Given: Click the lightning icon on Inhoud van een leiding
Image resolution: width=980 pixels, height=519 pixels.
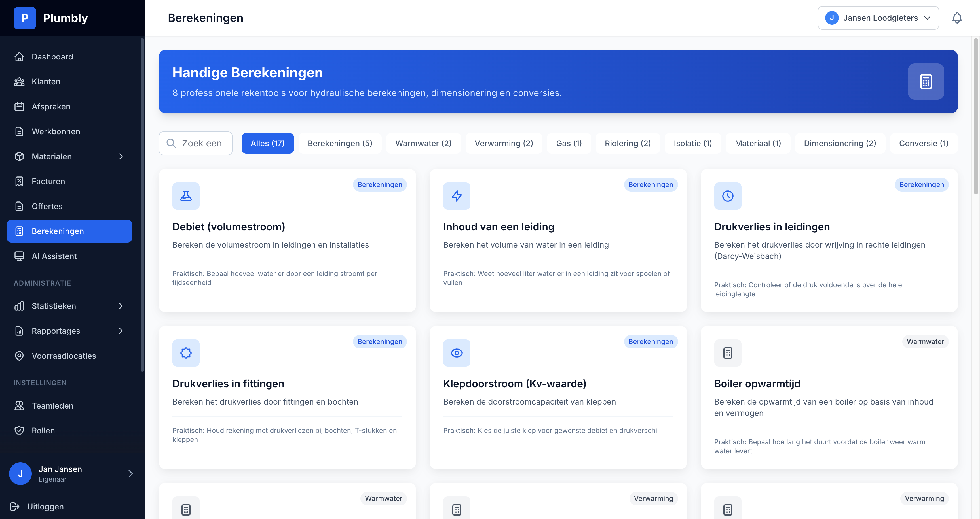Looking at the screenshot, I should coord(457,196).
